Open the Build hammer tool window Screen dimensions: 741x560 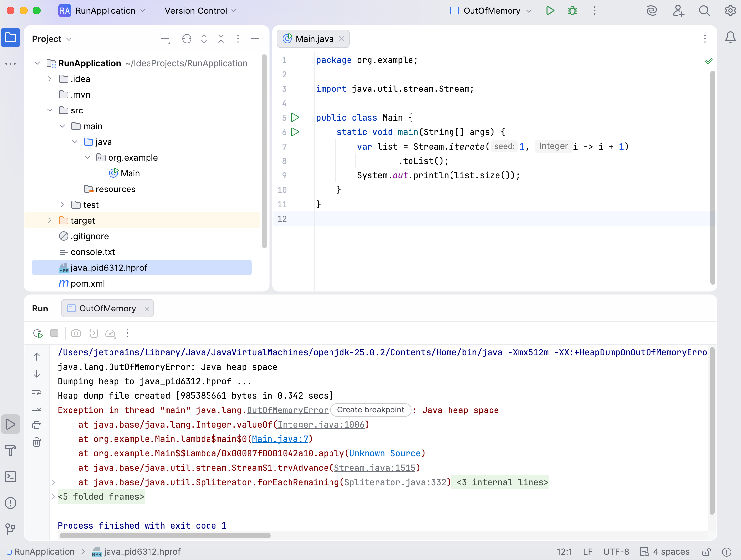(10, 450)
